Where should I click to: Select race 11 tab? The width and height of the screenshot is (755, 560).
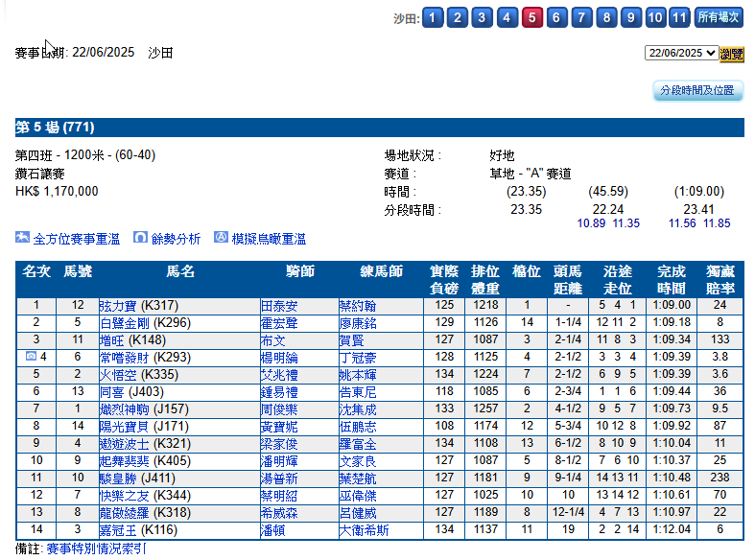[679, 18]
